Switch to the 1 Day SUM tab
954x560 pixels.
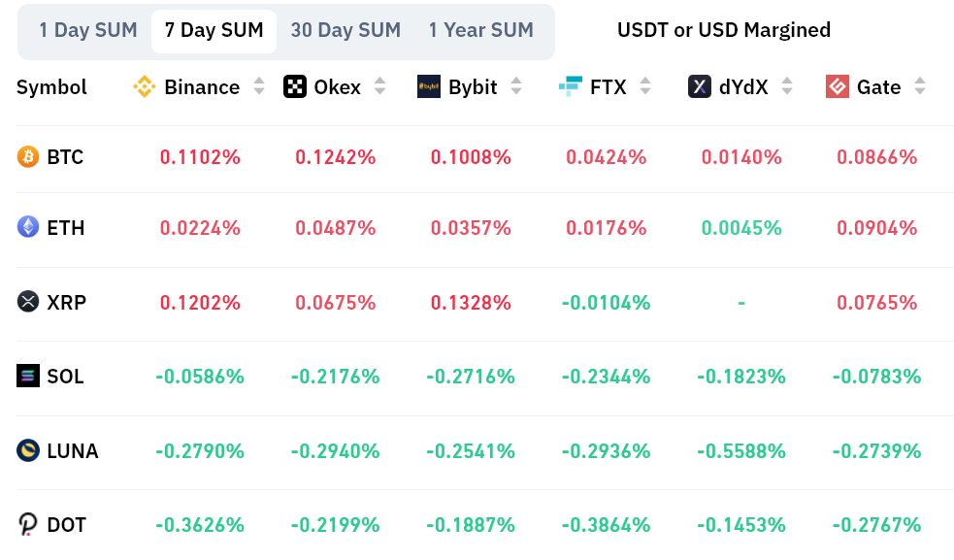[88, 30]
